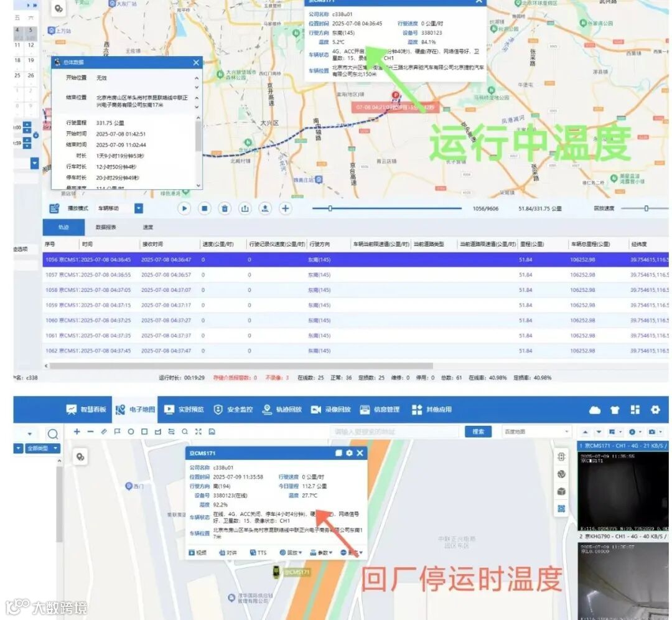This screenshot has width=672, height=620.
Task: Close the 总体数据 panel
Action: tap(196, 63)
